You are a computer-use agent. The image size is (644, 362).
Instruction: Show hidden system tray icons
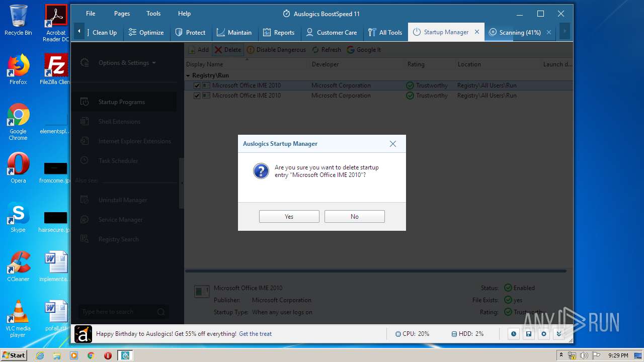561,355
